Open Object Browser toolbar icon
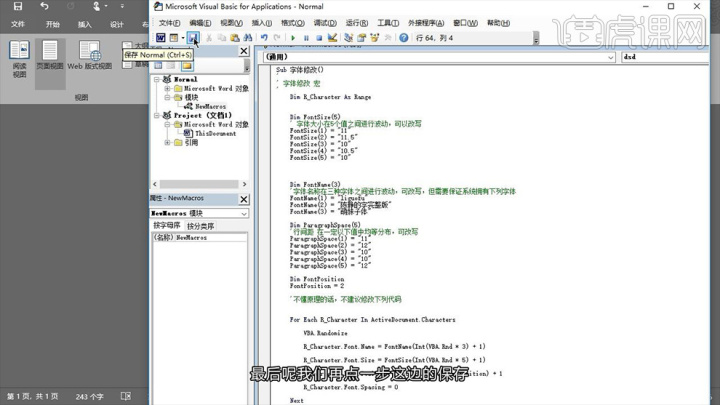The image size is (720, 405). pyautogui.click(x=375, y=38)
